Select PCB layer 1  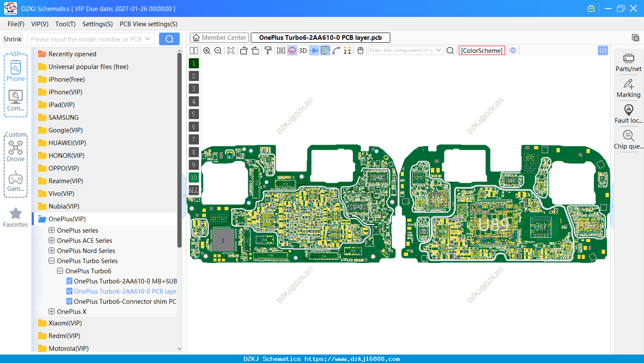pos(194,63)
